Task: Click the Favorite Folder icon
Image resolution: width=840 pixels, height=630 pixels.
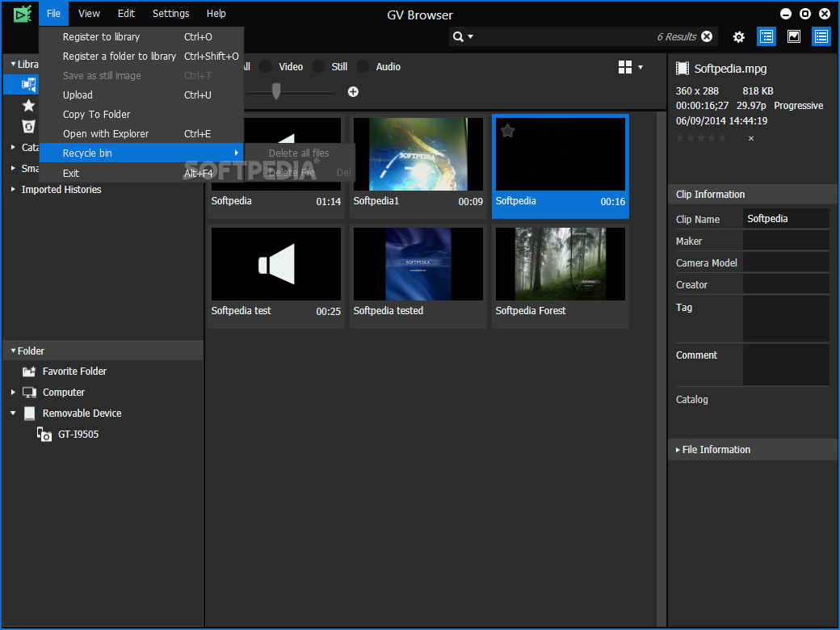Action: [29, 372]
